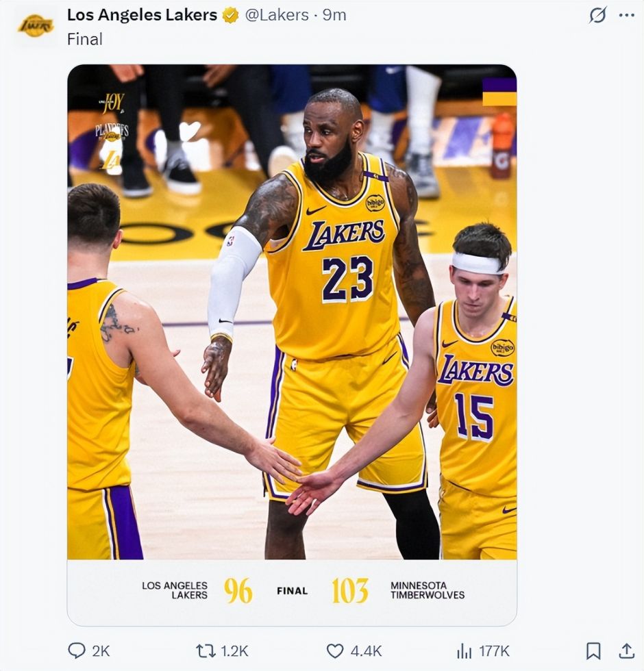Click the Los Angeles Lakers account name
Screen dimensions: 644x671
click(142, 15)
